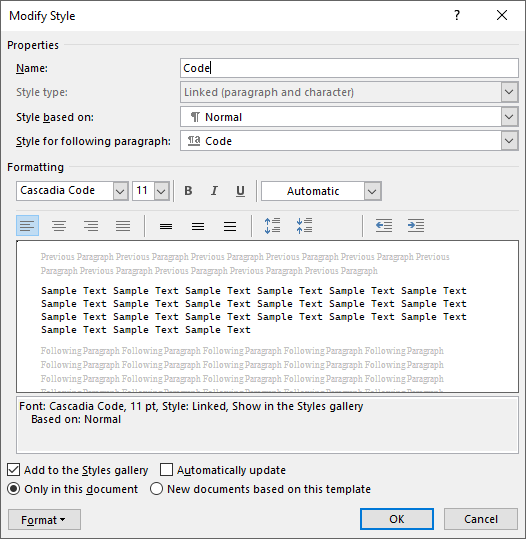Image resolution: width=526 pixels, height=539 pixels.
Task: Uncheck Add to the Styles gallery
Action: pos(13,470)
